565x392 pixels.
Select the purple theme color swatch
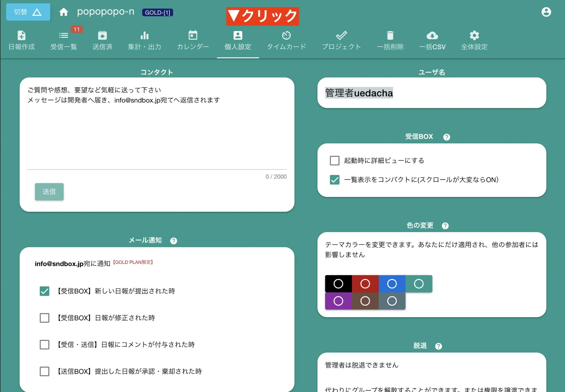click(x=338, y=301)
